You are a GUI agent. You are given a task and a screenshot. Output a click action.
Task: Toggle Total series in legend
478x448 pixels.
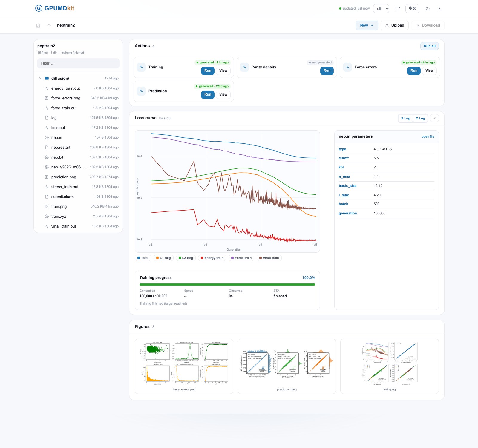[143, 258]
